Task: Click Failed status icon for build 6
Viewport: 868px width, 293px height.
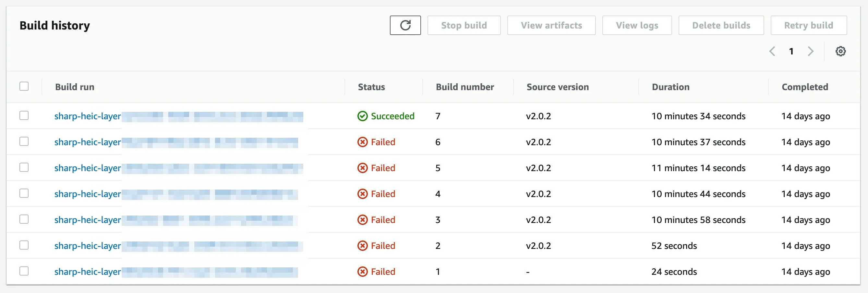Action: pos(362,142)
